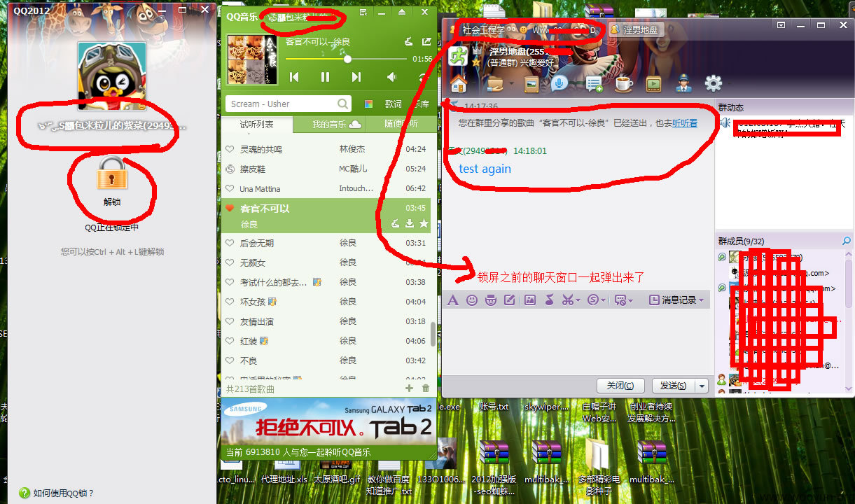Like the song 红装 with its heart
Screen dimensions: 855x504
[230, 341]
